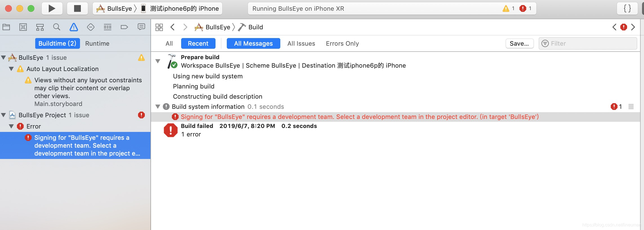The width and height of the screenshot is (644, 230).
Task: Select the All Issues filter
Action: tap(301, 43)
